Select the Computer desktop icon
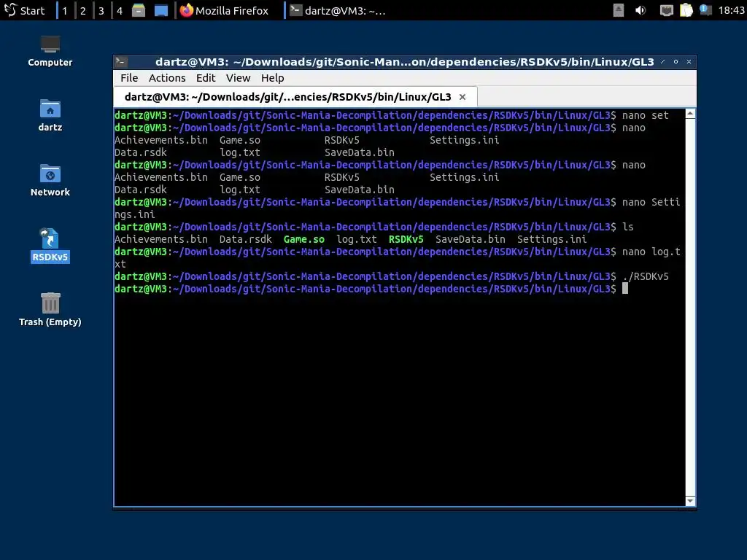 click(50, 52)
